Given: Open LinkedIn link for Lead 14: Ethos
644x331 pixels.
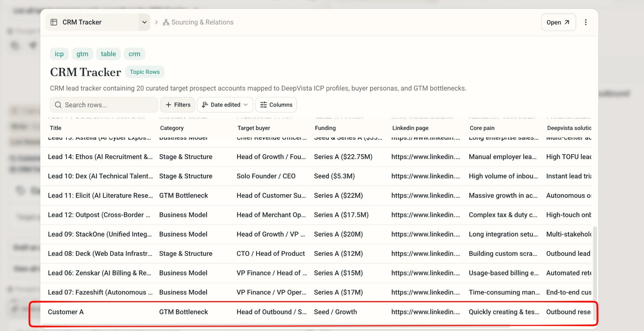Looking at the screenshot, I should (426, 157).
